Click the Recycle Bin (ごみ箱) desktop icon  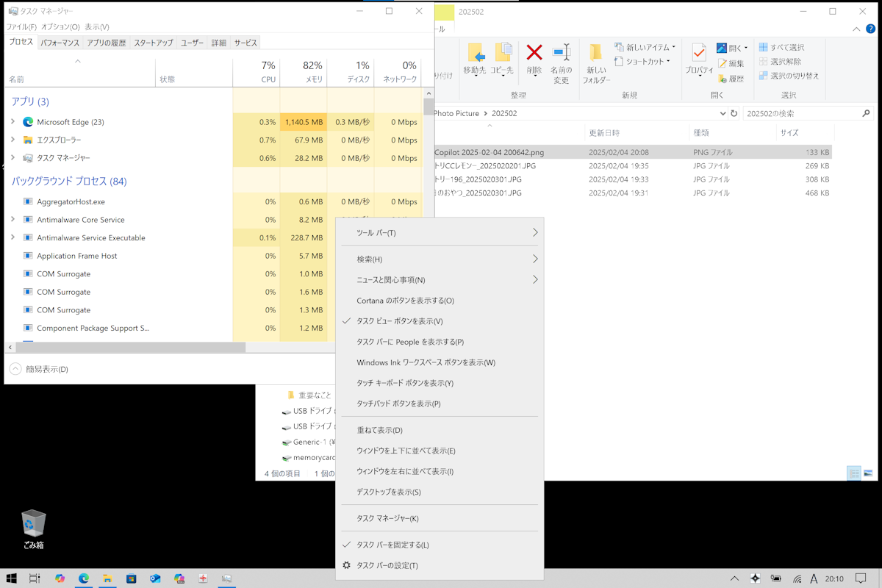click(x=34, y=530)
